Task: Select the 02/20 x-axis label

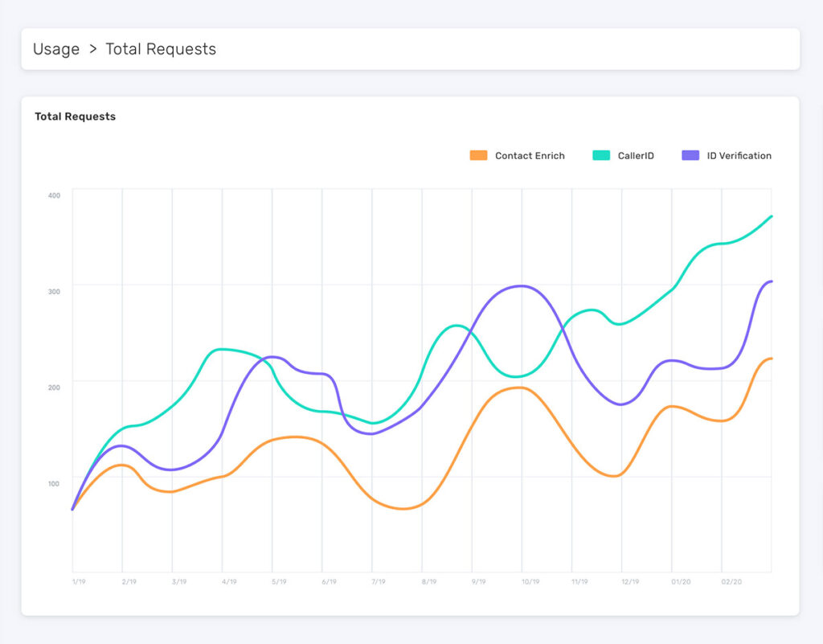Action: (x=729, y=581)
